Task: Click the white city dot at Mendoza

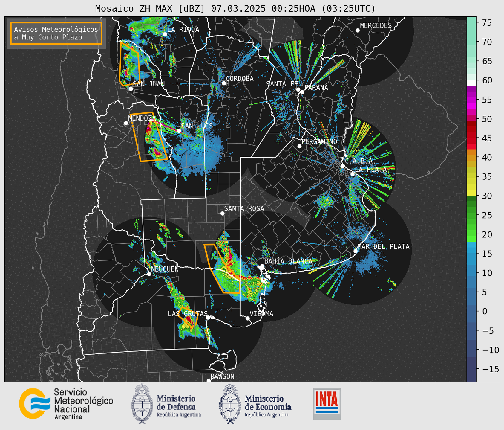Action: 126,123
